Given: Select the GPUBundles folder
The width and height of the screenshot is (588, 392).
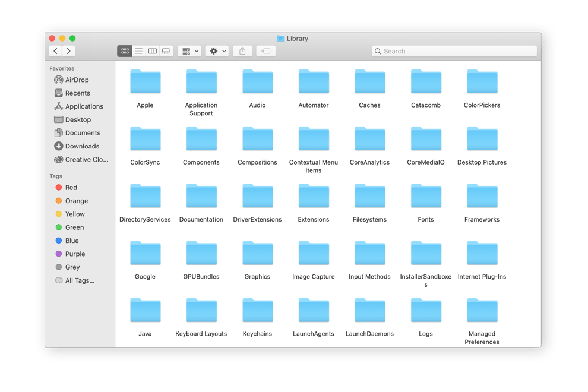Looking at the screenshot, I should click(x=201, y=260).
